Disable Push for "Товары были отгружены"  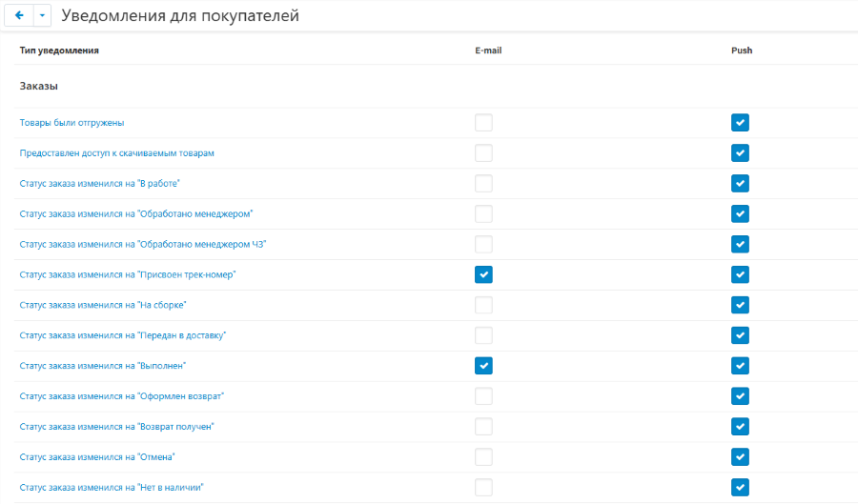[741, 123]
